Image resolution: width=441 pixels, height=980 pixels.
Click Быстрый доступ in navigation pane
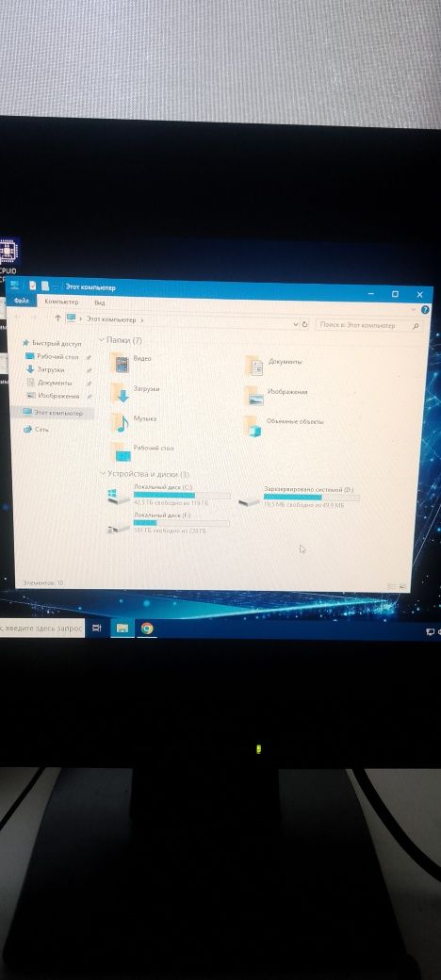pos(51,343)
